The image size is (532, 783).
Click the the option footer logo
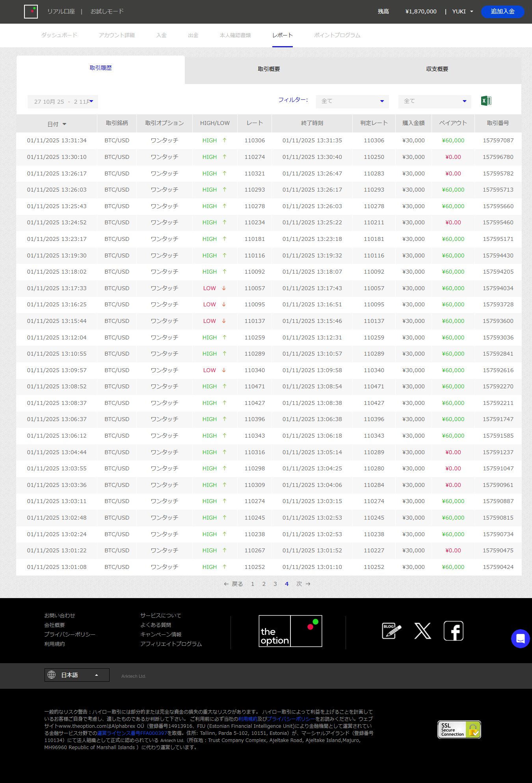290,631
